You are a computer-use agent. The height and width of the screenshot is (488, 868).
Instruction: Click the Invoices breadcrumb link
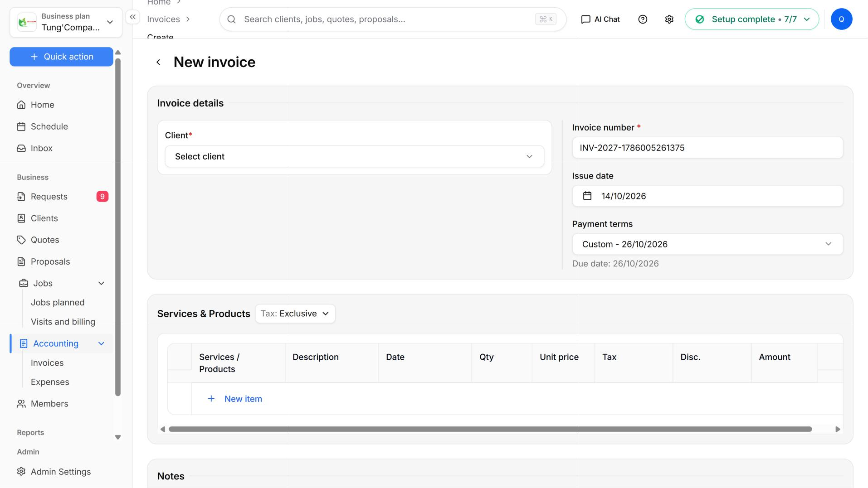click(x=163, y=19)
